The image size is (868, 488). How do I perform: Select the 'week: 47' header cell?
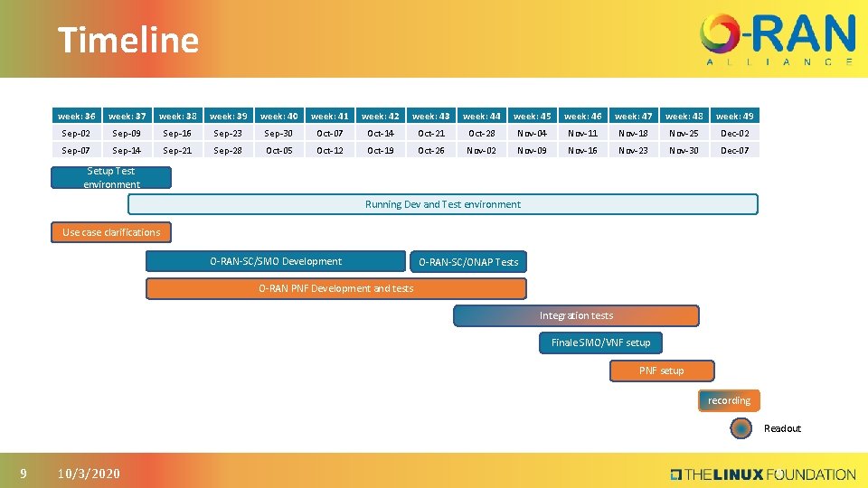pos(634,116)
